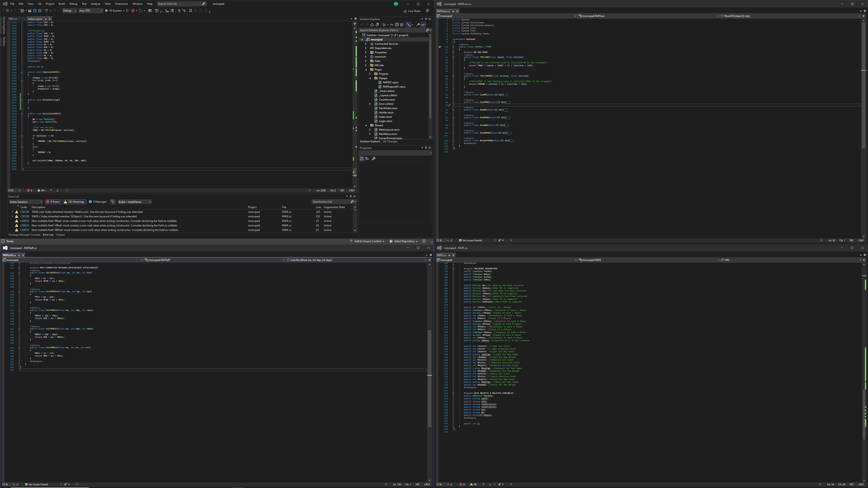Open the Any CPU platform dropdown
The image size is (868, 488).
pos(91,11)
